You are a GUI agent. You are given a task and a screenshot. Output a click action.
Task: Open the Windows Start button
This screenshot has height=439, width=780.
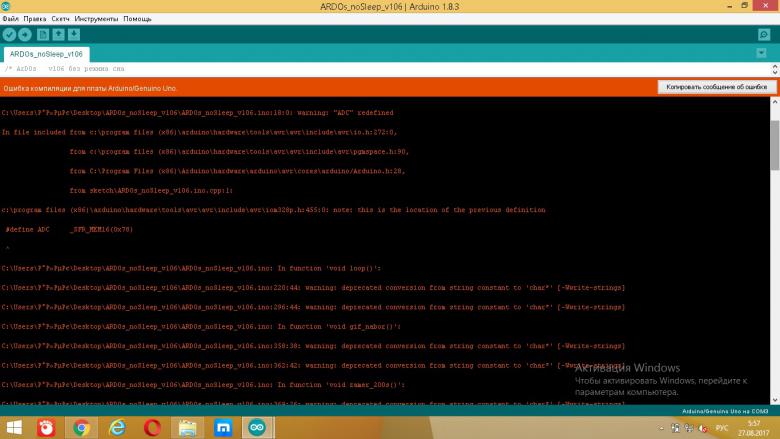pyautogui.click(x=14, y=428)
